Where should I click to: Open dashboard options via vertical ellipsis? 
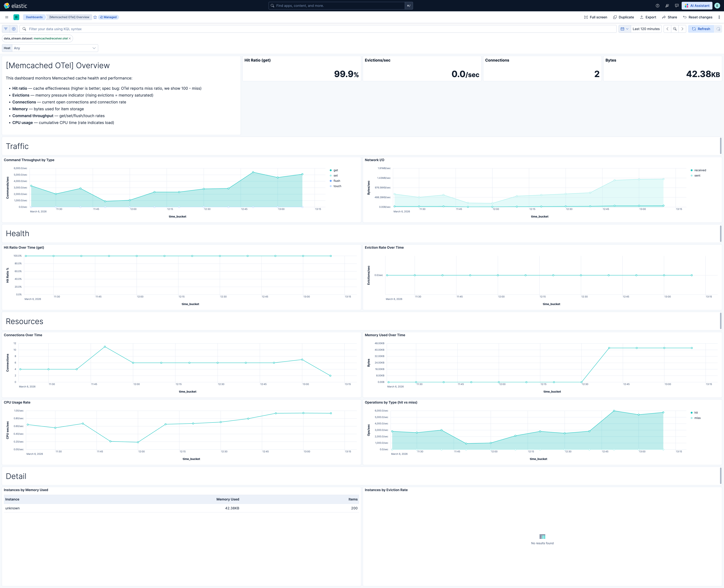tap(719, 17)
